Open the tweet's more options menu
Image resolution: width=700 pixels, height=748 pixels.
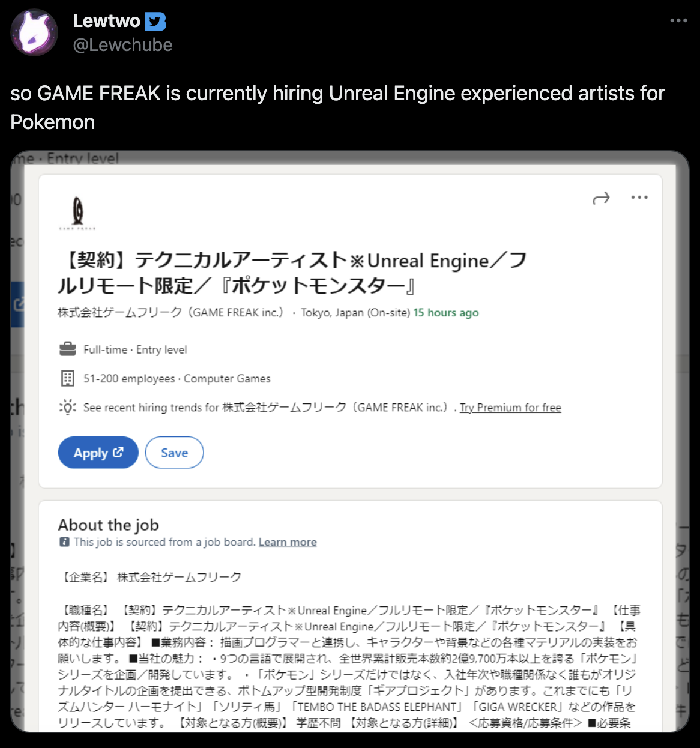click(x=678, y=20)
